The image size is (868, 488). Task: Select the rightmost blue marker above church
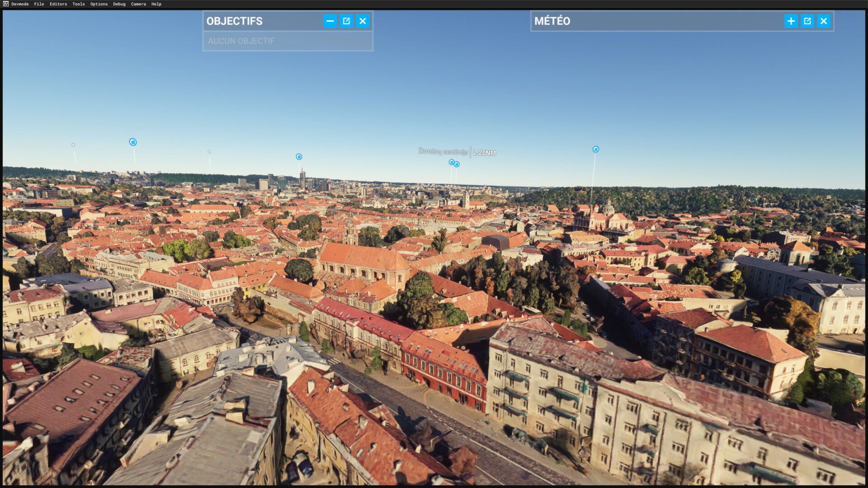point(596,149)
